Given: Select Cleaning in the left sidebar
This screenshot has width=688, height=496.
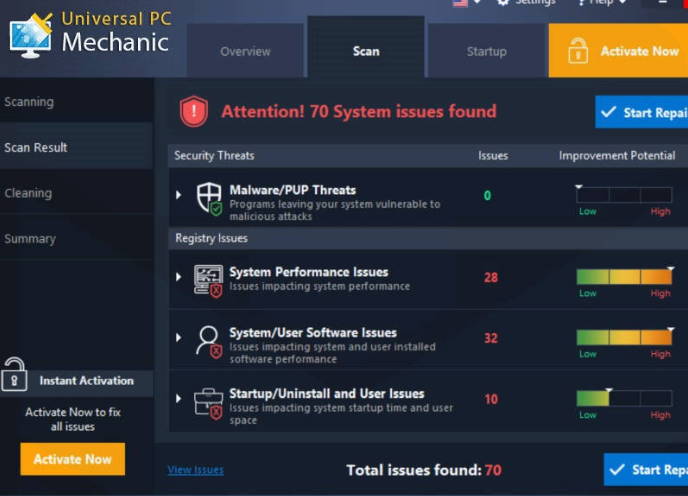Looking at the screenshot, I should 28,193.
